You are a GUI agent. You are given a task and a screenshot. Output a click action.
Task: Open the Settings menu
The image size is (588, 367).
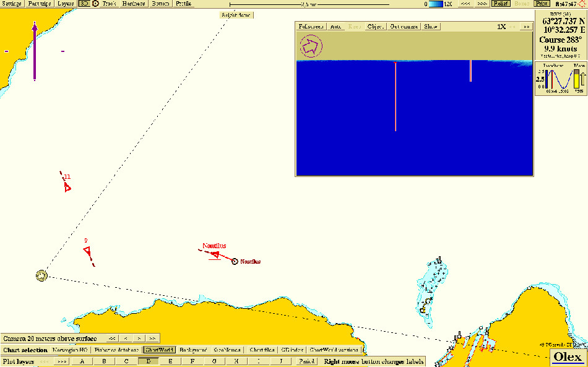(x=12, y=4)
